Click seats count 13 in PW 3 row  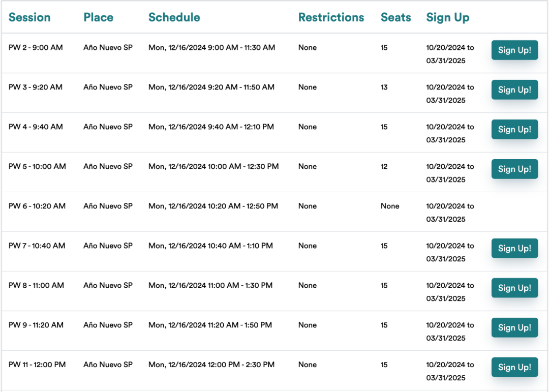384,87
